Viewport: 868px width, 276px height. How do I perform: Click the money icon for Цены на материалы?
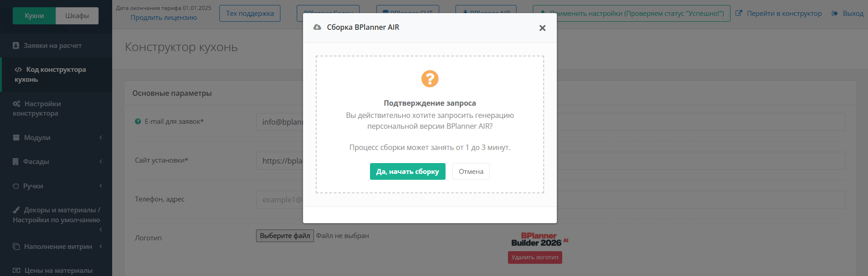point(16,271)
